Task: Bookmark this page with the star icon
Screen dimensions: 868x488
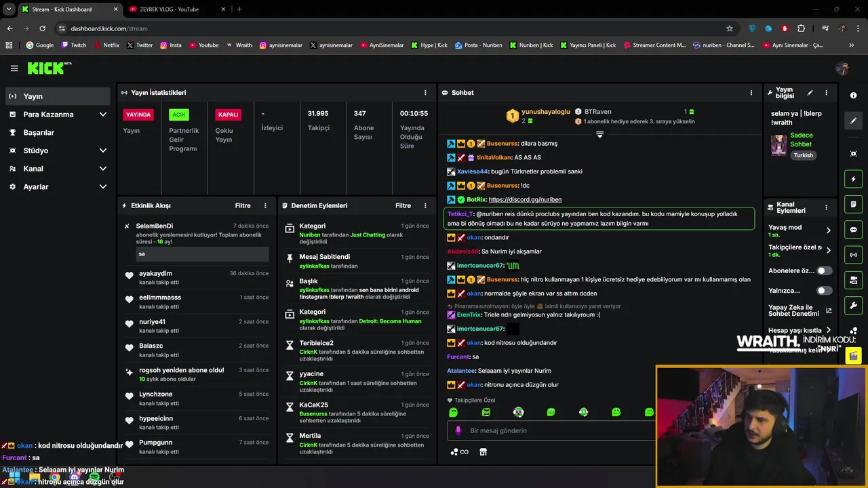Action: 730,28
